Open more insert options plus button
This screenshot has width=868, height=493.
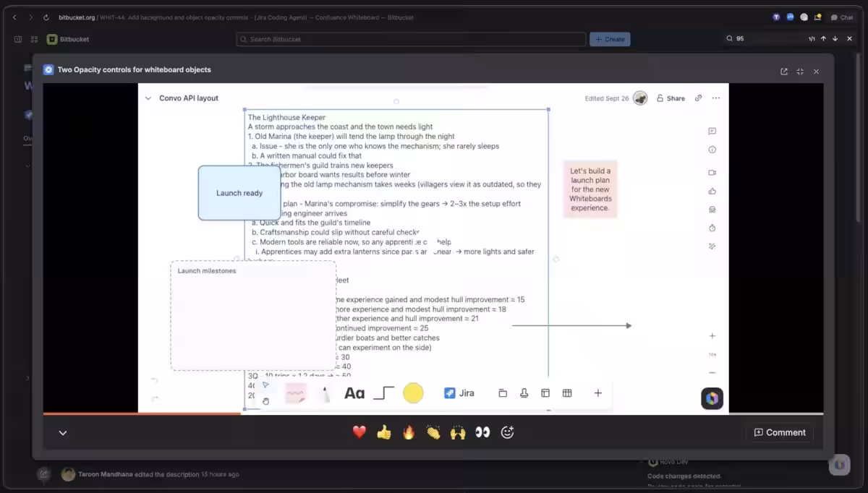point(598,393)
